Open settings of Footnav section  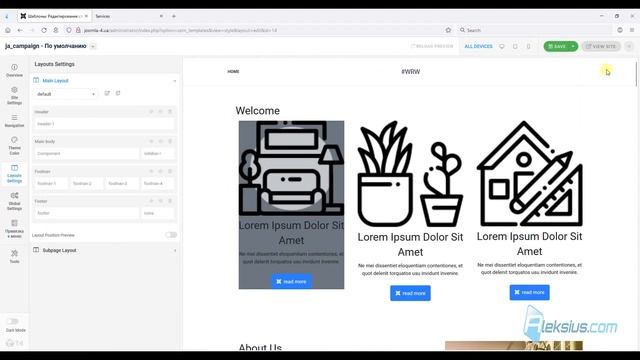tap(161, 171)
